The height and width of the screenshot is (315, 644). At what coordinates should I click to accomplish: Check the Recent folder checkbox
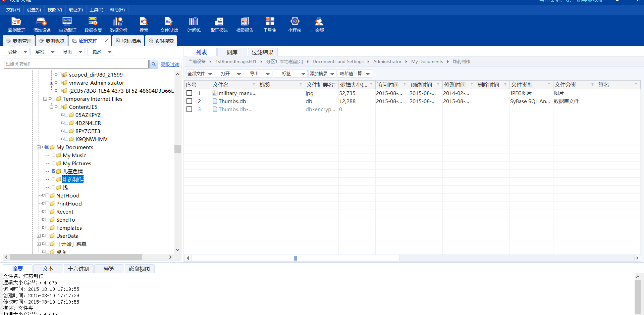[47, 212]
